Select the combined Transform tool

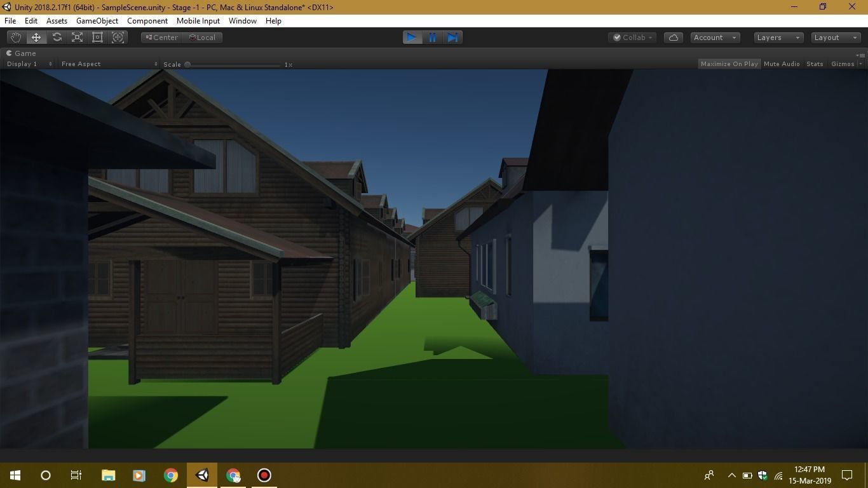click(x=118, y=37)
